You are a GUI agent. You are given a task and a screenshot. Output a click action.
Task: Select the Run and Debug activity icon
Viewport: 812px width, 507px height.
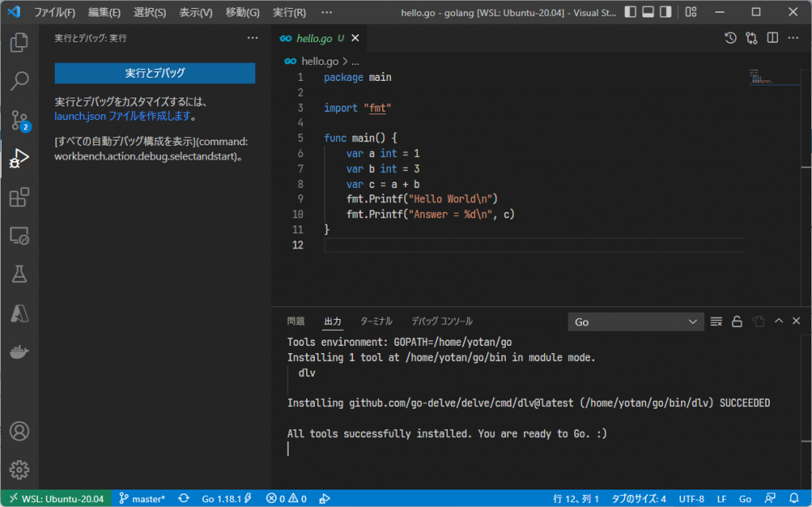pos(19,158)
